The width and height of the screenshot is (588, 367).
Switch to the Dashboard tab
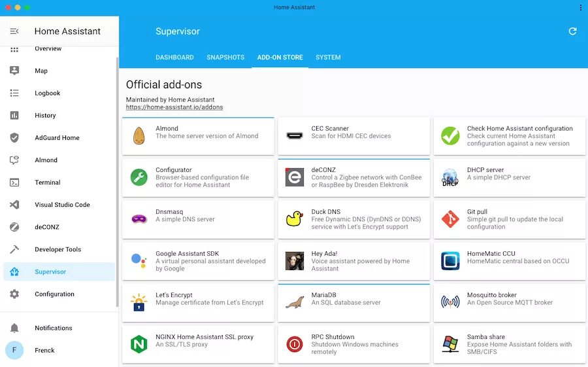tap(174, 58)
